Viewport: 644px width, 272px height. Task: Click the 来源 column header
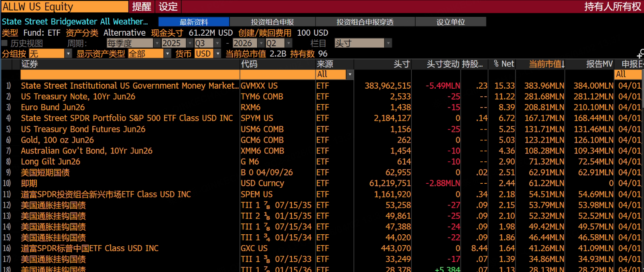(325, 64)
